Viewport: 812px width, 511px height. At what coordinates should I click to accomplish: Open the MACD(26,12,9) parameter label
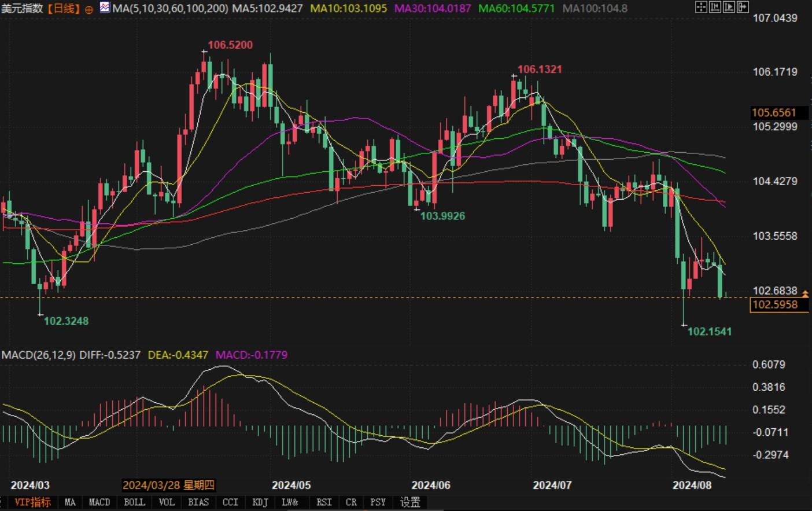point(38,355)
